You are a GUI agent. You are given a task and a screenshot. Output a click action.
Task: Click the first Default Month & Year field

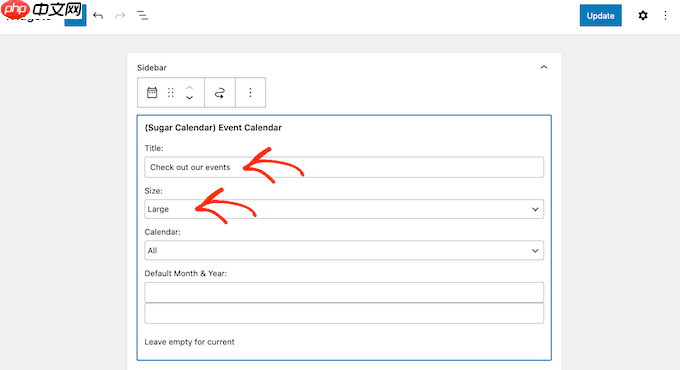(344, 292)
